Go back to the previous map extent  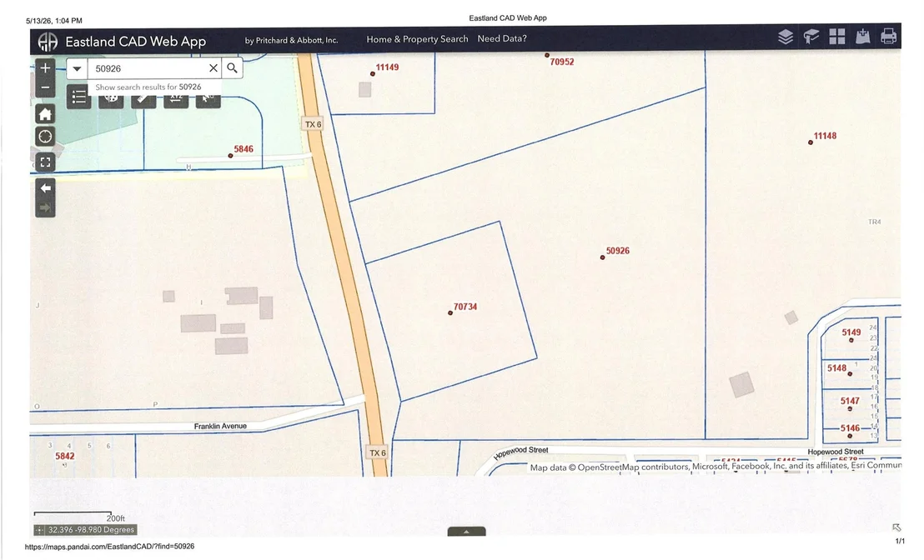click(x=45, y=187)
